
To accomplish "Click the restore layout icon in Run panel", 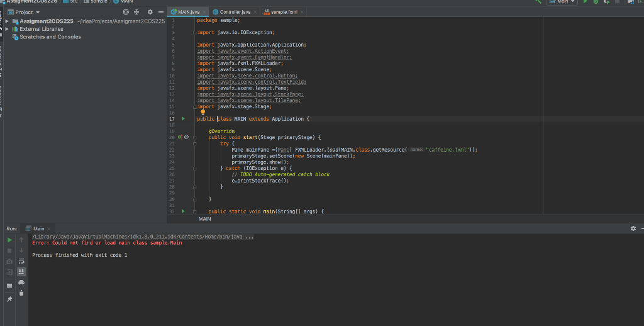I will tap(9, 286).
